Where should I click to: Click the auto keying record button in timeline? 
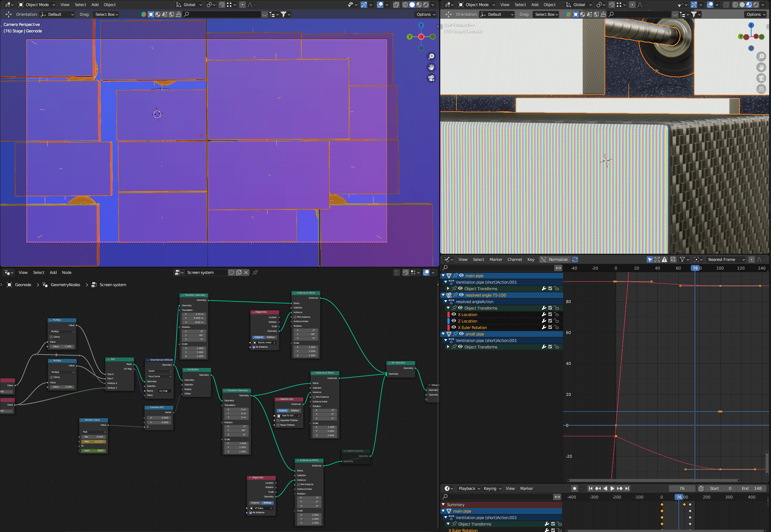575,488
